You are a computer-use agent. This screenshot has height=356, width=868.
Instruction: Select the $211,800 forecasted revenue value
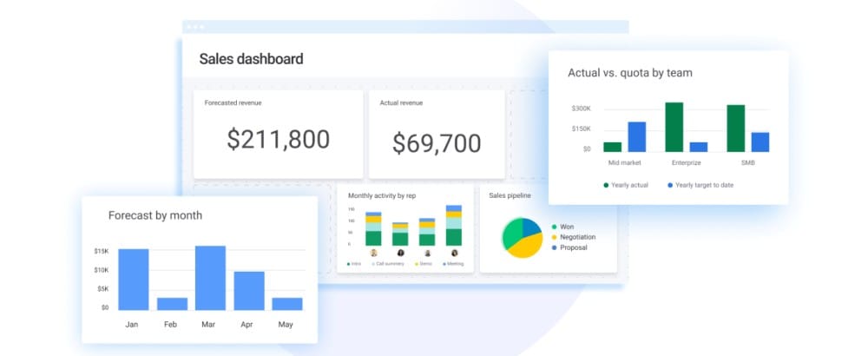[278, 140]
